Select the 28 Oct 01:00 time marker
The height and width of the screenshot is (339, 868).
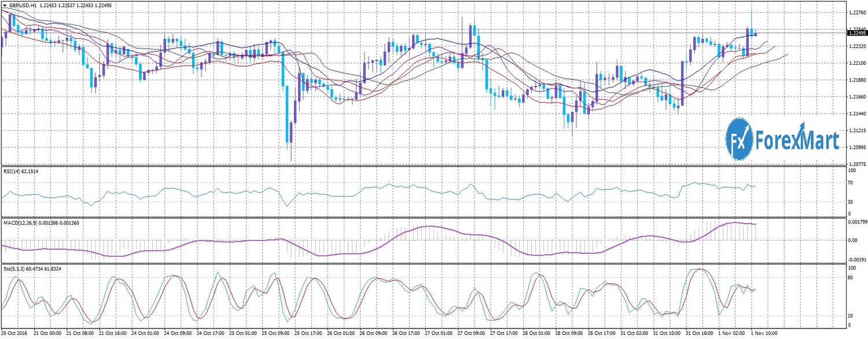[x=535, y=334]
